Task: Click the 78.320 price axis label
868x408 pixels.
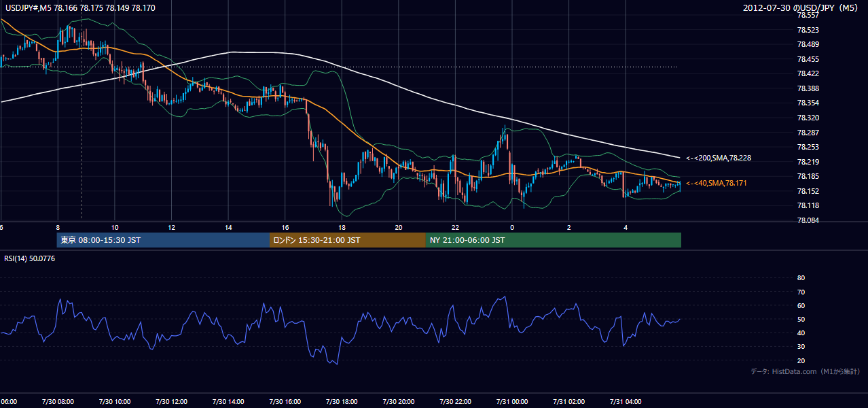Action: 808,118
